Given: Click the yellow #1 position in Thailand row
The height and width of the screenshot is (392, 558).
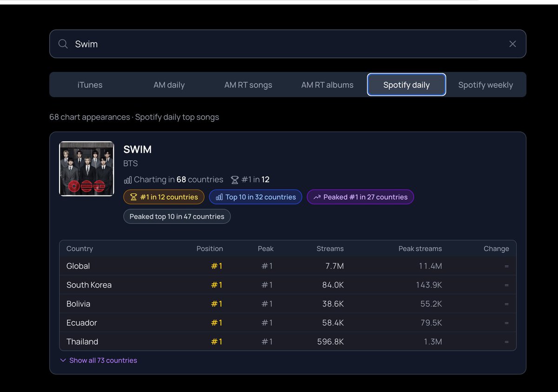Looking at the screenshot, I should [x=217, y=342].
